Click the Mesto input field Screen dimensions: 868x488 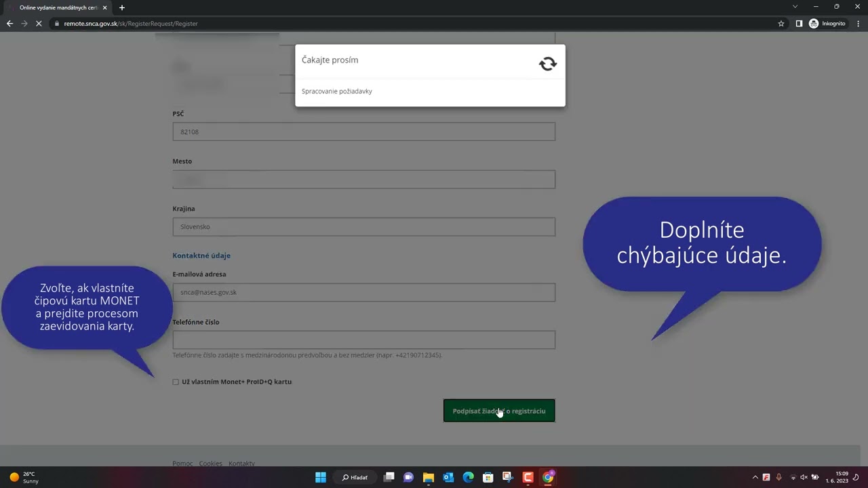point(363,180)
